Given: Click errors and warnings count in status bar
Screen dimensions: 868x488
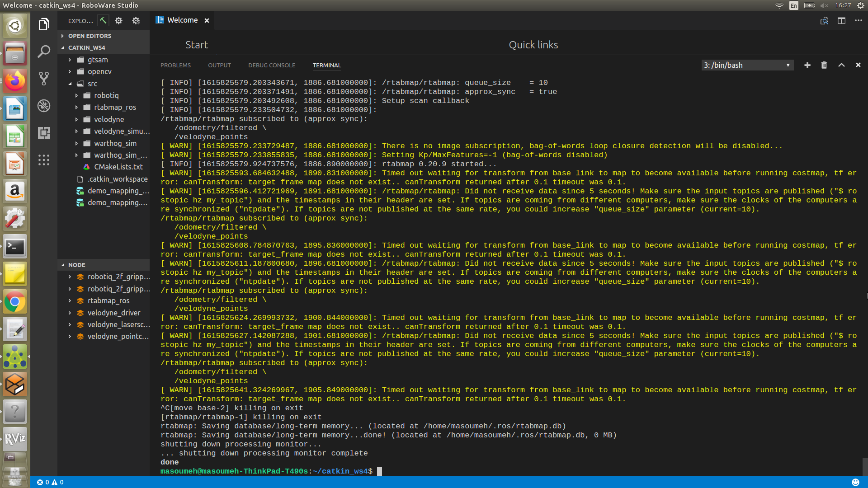Looking at the screenshot, I should coord(50,482).
